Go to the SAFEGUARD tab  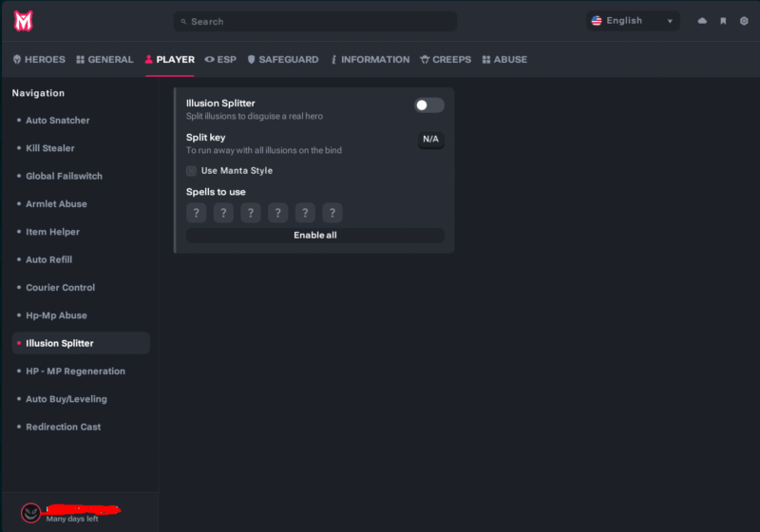tap(283, 60)
